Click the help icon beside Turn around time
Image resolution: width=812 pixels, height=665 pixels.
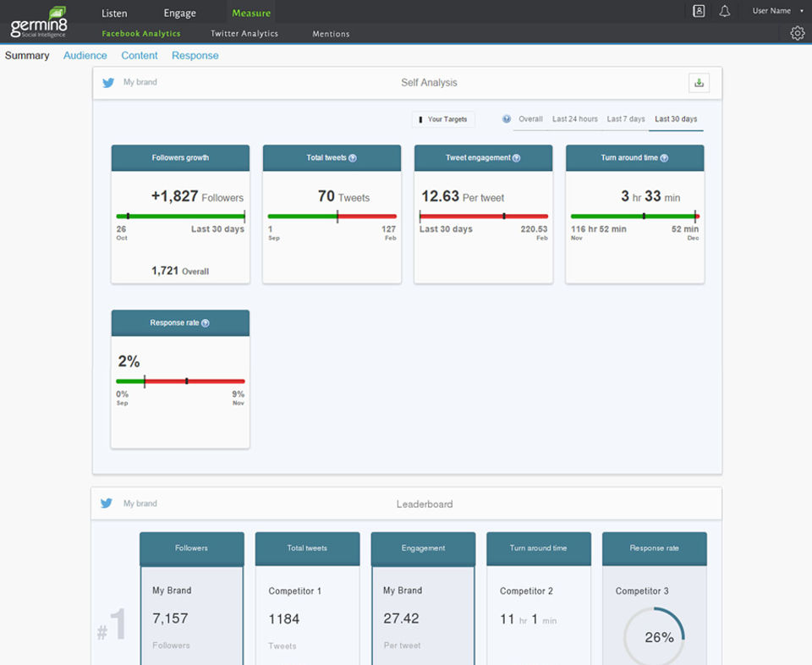pos(664,158)
